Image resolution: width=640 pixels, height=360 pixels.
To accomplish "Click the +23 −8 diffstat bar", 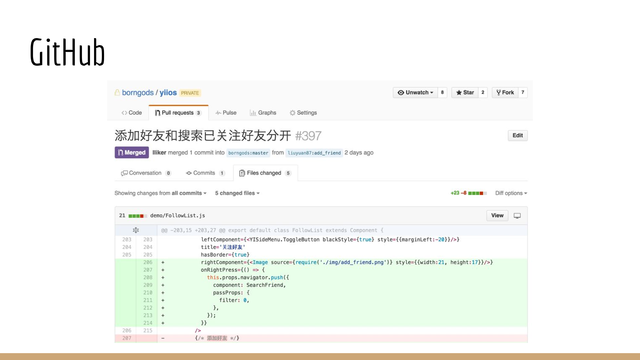I will click(x=469, y=193).
